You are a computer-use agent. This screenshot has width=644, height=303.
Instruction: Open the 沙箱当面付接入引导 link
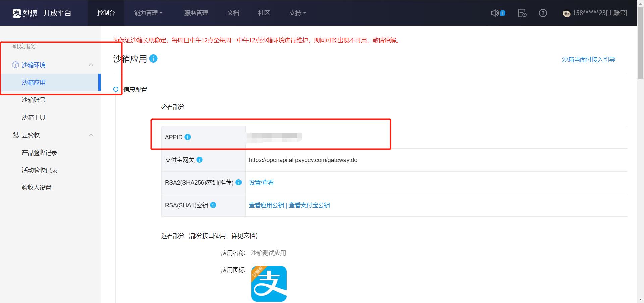(x=588, y=59)
